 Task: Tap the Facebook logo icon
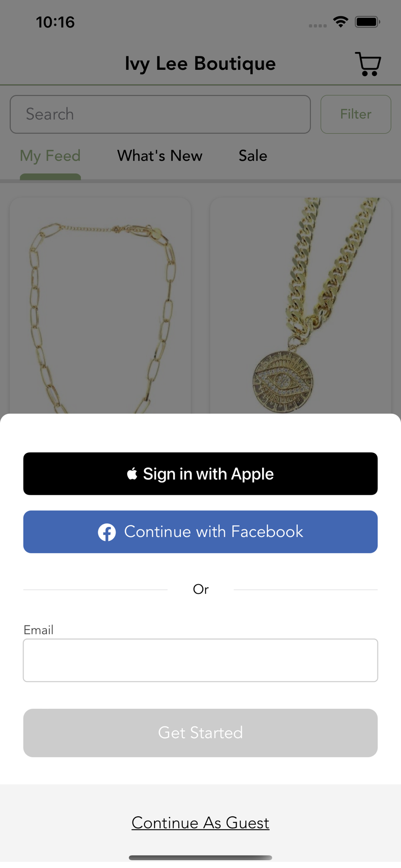pyautogui.click(x=107, y=532)
